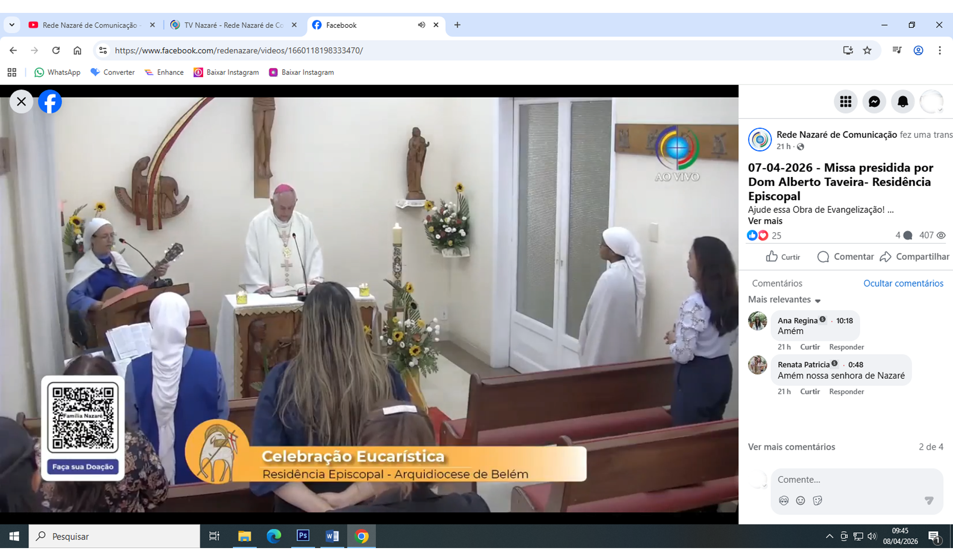Open the Facebook notifications bell
This screenshot has width=953, height=560.
point(903,102)
